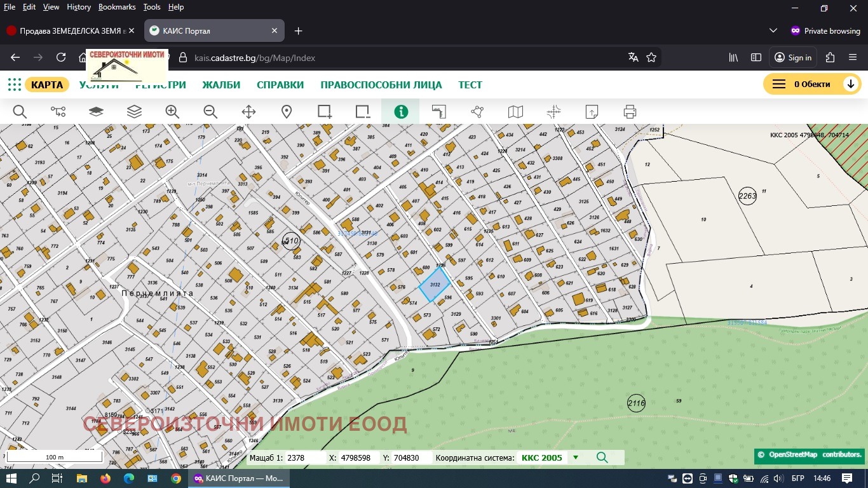Open the СПРАВКИ menu
Viewport: 868px width, 488px height.
pos(280,85)
